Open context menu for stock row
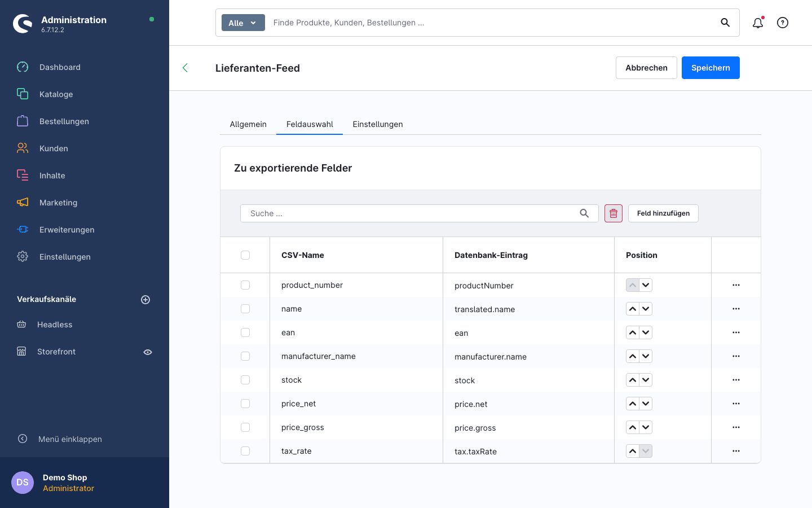Viewport: 812px width, 508px height. tap(736, 380)
